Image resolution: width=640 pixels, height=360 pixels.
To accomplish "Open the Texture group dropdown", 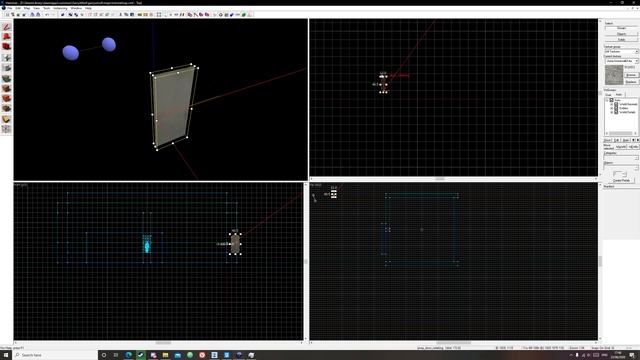I will point(621,52).
